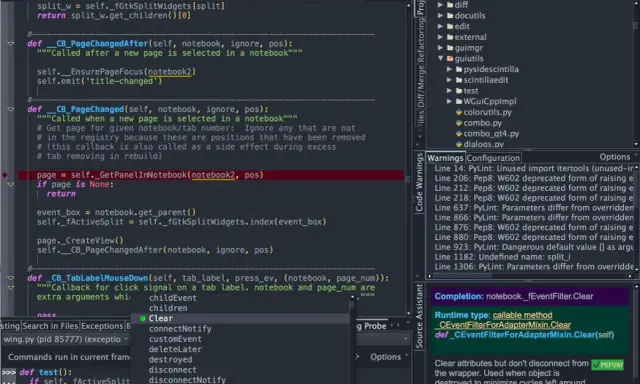Open the Search in Files tab
Screen dimensions: 640x384
pos(50,326)
